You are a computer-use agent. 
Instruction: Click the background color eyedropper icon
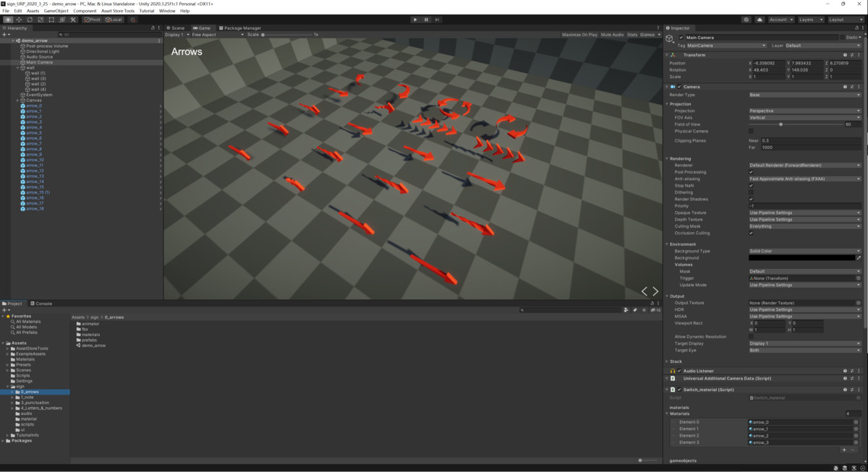(x=859, y=257)
